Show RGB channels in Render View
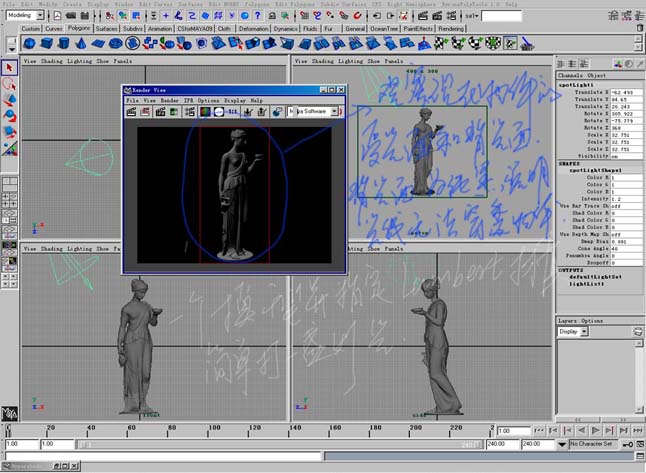The width and height of the screenshot is (646, 473). tap(205, 112)
